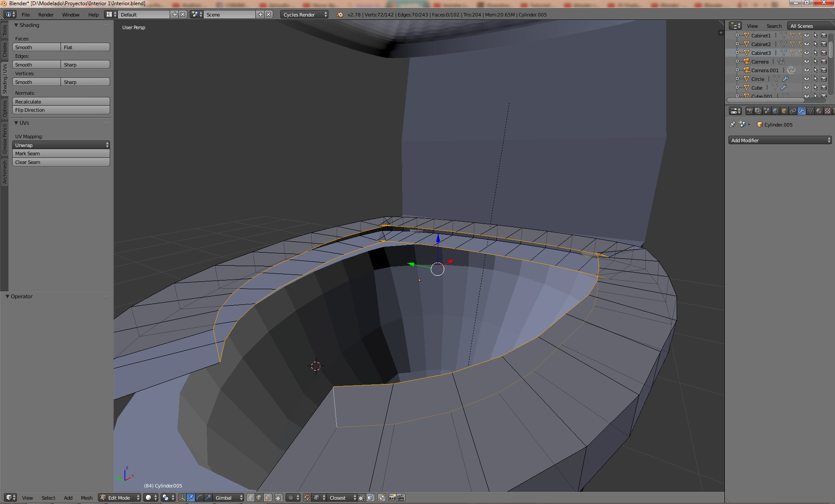Viewport: 835px width, 504px height.
Task: Open the Mesh Data triangle tab
Action: click(810, 111)
